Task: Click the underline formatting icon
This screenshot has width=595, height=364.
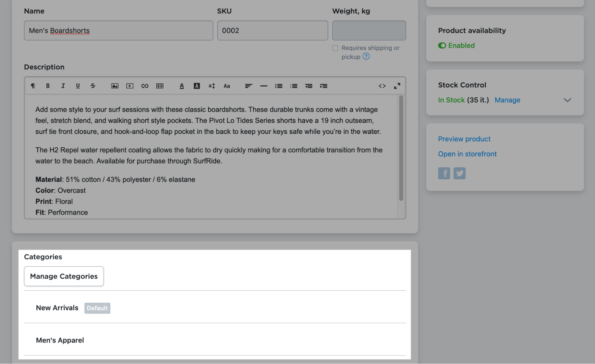Action: (78, 86)
